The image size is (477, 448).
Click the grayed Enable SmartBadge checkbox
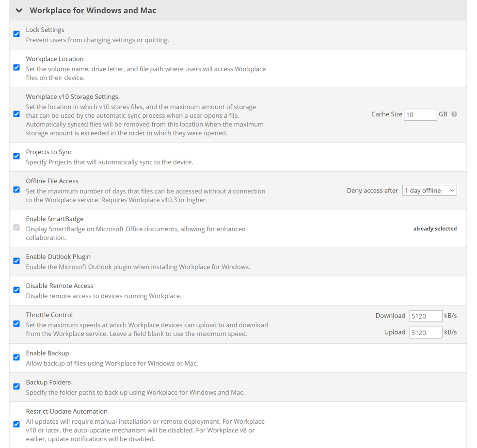point(16,227)
